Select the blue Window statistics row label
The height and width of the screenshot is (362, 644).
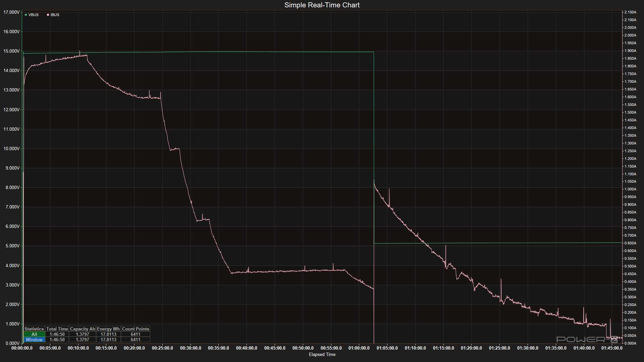[34, 340]
